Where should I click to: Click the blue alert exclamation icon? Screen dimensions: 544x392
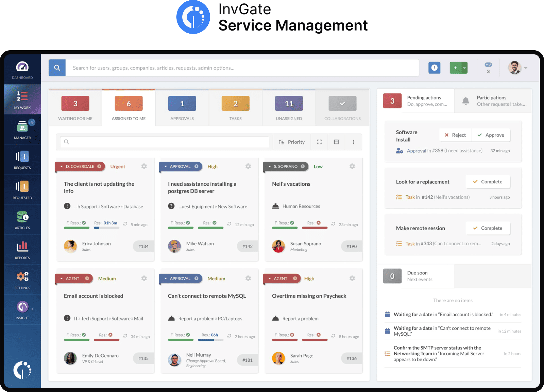pos(434,68)
